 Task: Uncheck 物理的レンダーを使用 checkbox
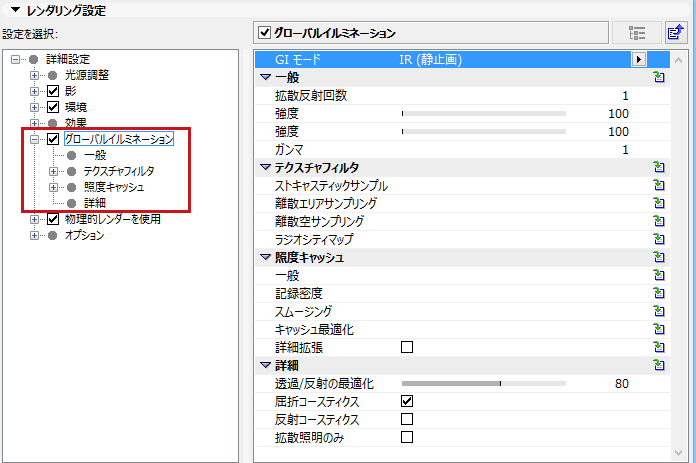click(53, 219)
